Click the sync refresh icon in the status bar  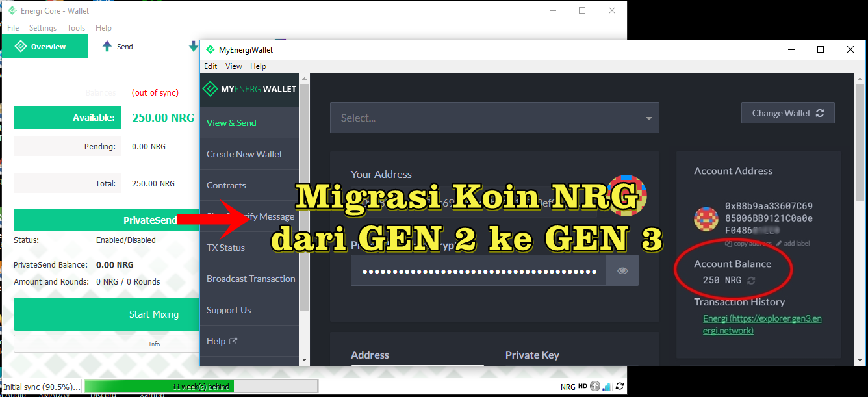(x=619, y=386)
